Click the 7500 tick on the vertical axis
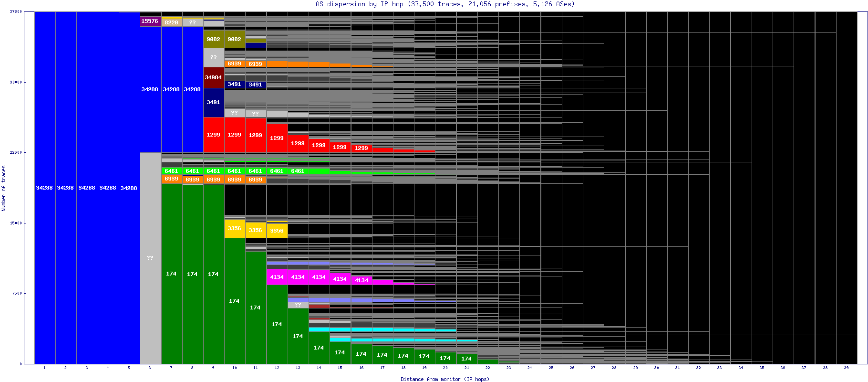 coord(17,293)
